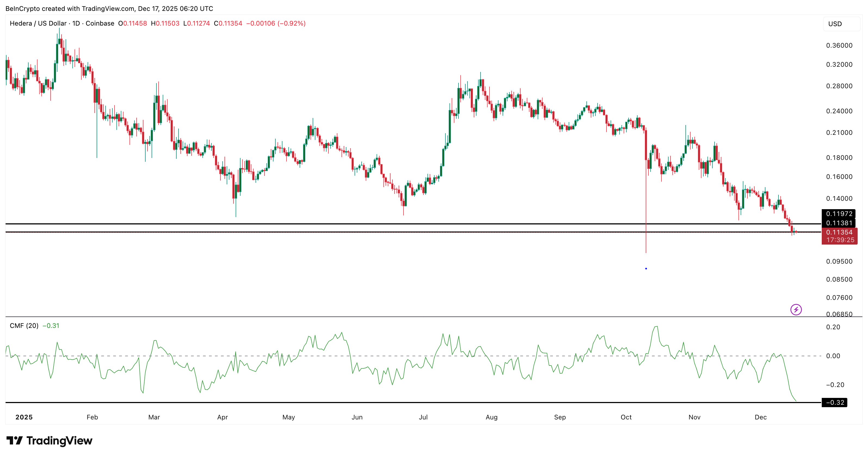Screen dimensions: 868x457
Task: Click the blue dot marker below the October candle
Action: tap(646, 268)
